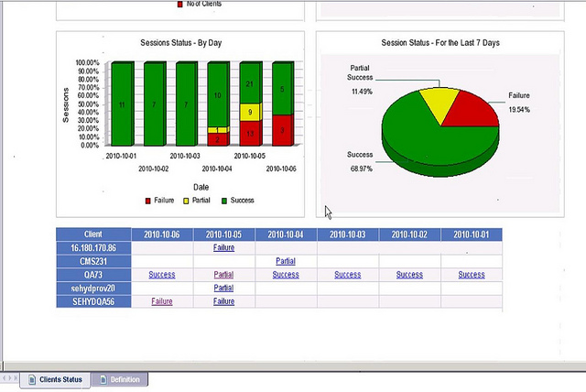586x392 pixels.
Task: Click the red Failure legend swatch
Action: [x=148, y=200]
